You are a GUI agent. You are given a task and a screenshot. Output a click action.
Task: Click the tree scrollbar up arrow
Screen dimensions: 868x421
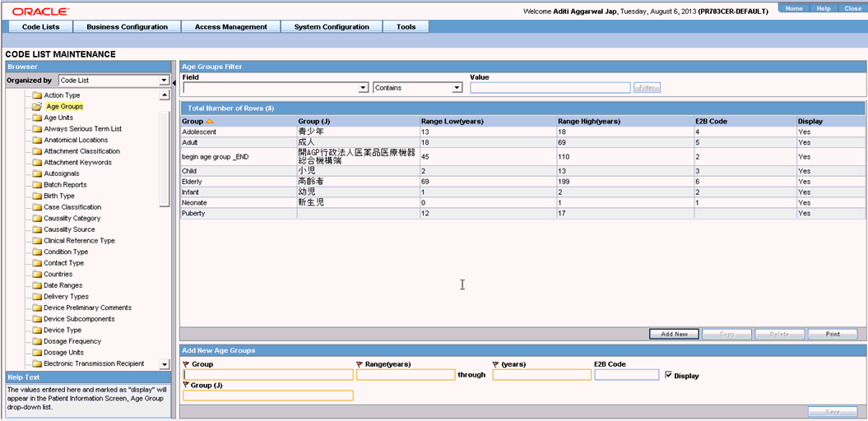point(165,95)
